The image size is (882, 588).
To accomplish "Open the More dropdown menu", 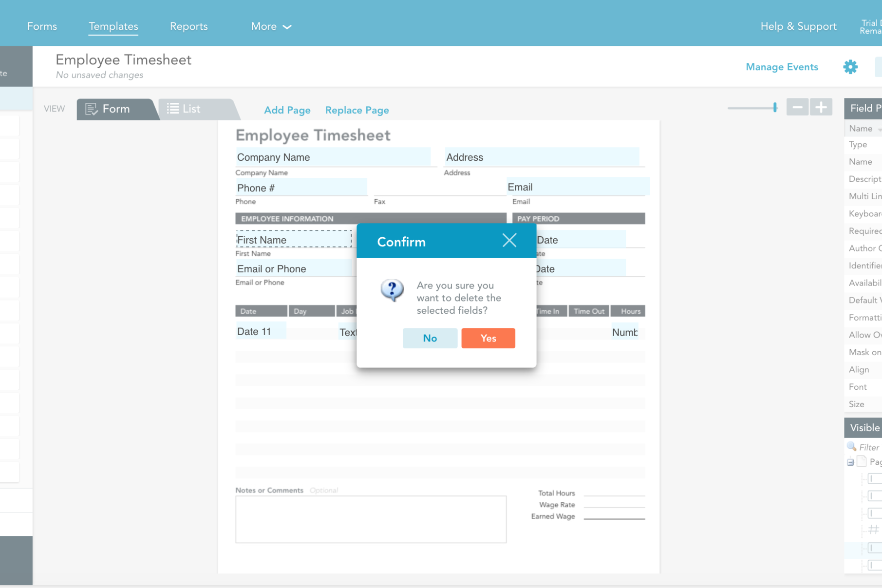I will point(271,26).
